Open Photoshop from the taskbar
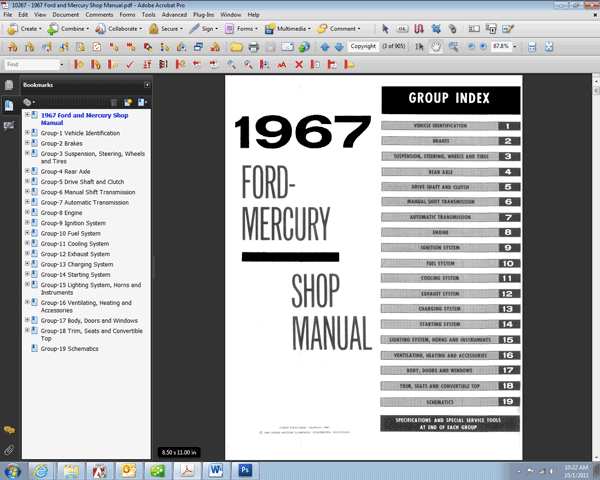The width and height of the screenshot is (600, 480). pos(245,470)
